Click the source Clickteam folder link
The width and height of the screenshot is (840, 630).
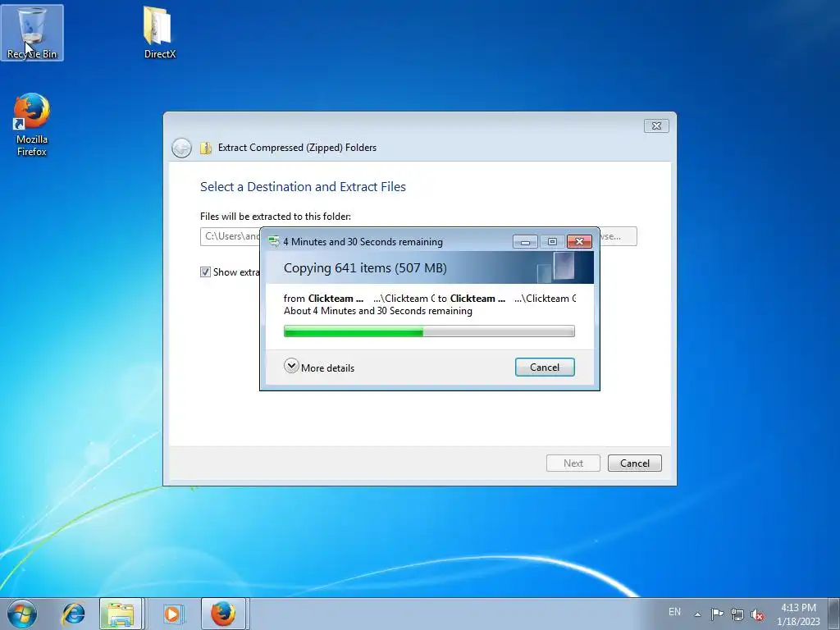point(336,299)
